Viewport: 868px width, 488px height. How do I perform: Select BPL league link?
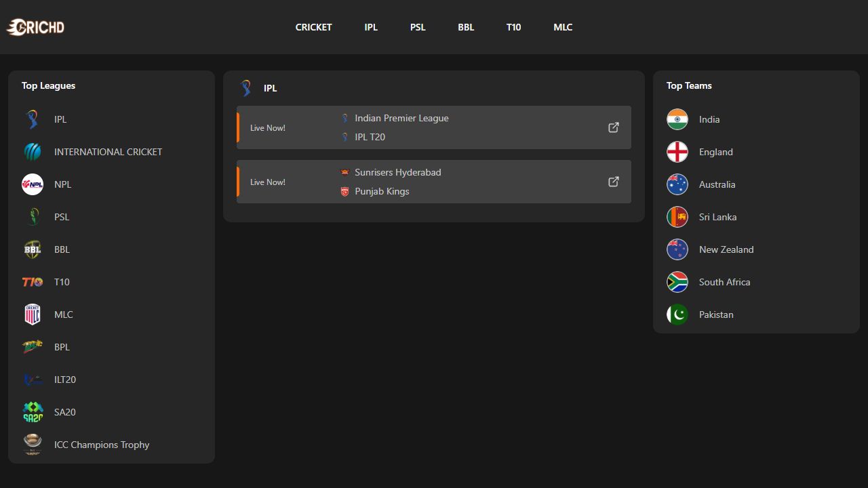coord(62,347)
